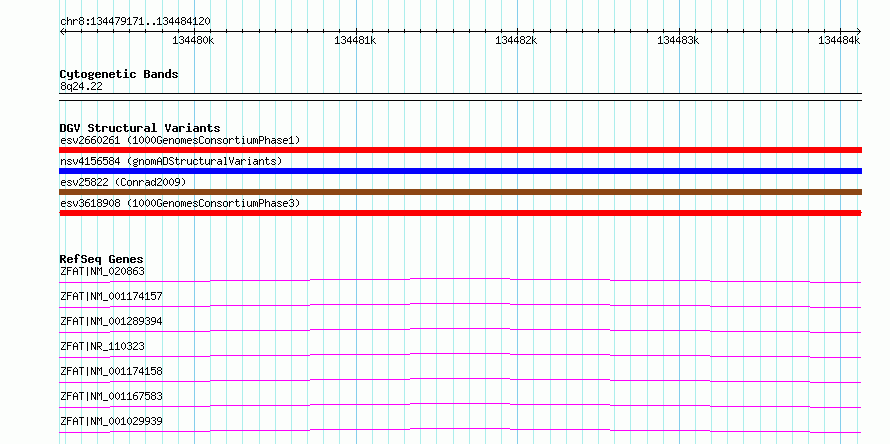Click the red esv2660261 variant bar
This screenshot has width=890, height=444.
(x=460, y=150)
